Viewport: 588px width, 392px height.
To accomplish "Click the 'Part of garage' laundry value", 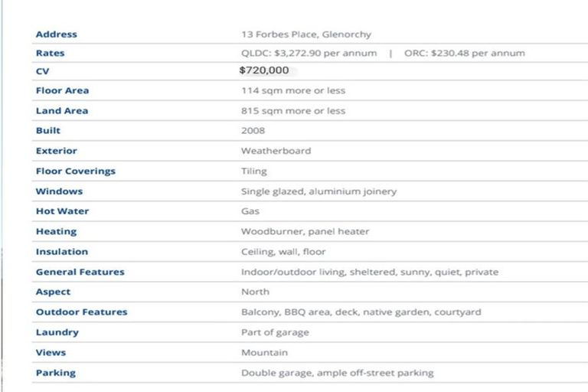I will [275, 332].
